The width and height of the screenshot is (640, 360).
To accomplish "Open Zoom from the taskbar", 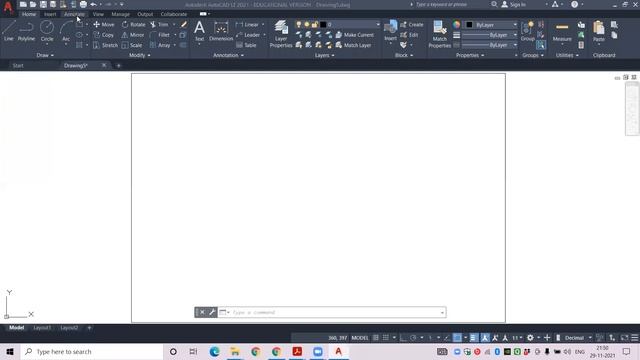I will click(x=318, y=352).
